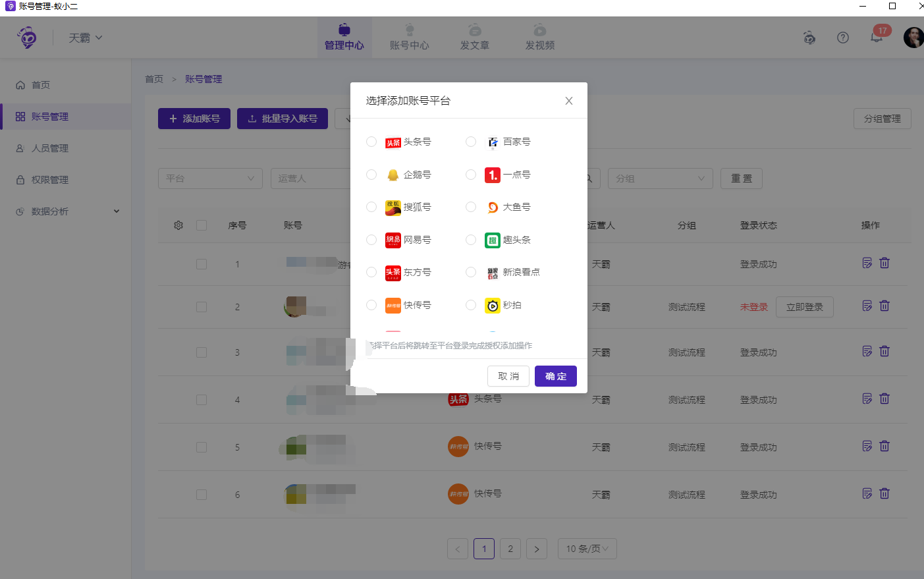The width and height of the screenshot is (924, 579).
Task: Choose the 企鹅号 platform option
Action: [371, 175]
